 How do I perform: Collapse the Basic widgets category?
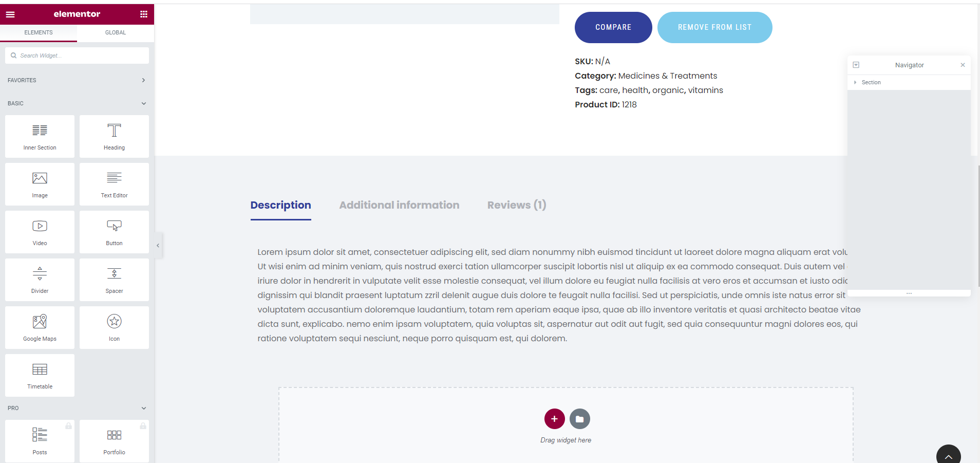(x=77, y=103)
